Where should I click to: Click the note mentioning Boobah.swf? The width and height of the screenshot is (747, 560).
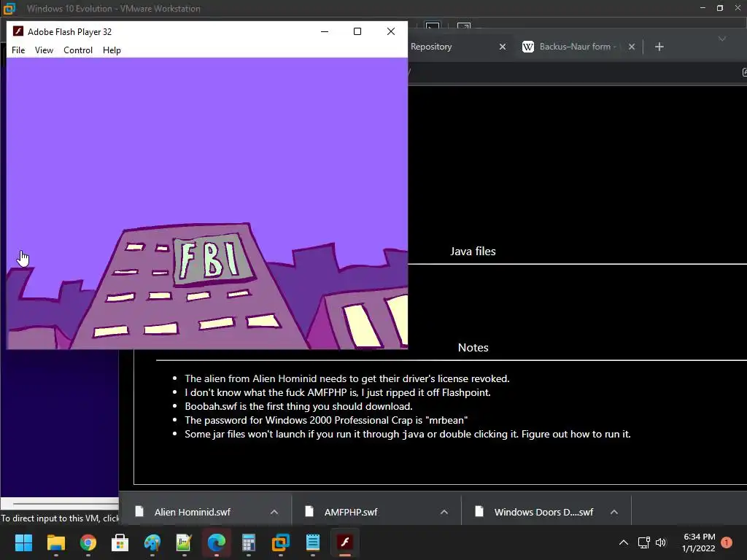[298, 406]
